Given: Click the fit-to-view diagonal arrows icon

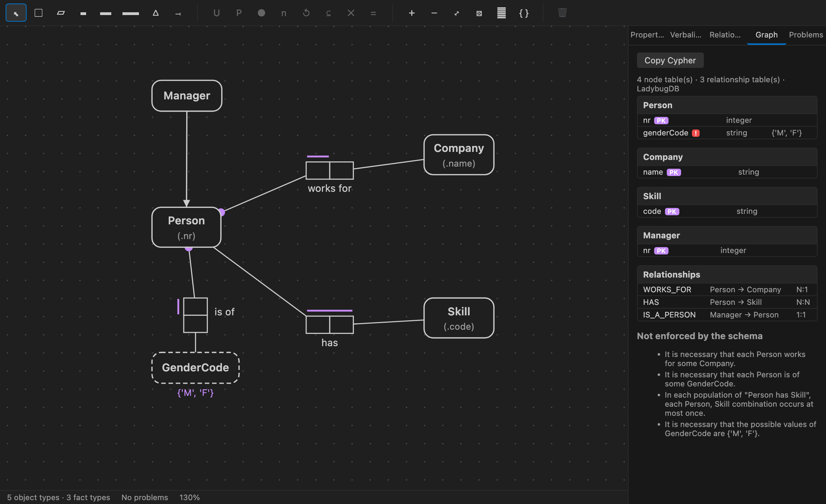Looking at the screenshot, I should click(x=457, y=13).
